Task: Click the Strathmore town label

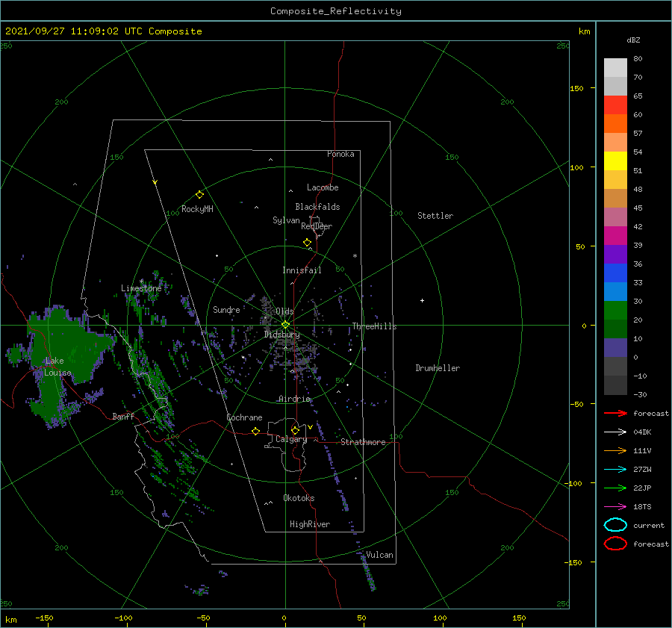Action: tap(363, 442)
